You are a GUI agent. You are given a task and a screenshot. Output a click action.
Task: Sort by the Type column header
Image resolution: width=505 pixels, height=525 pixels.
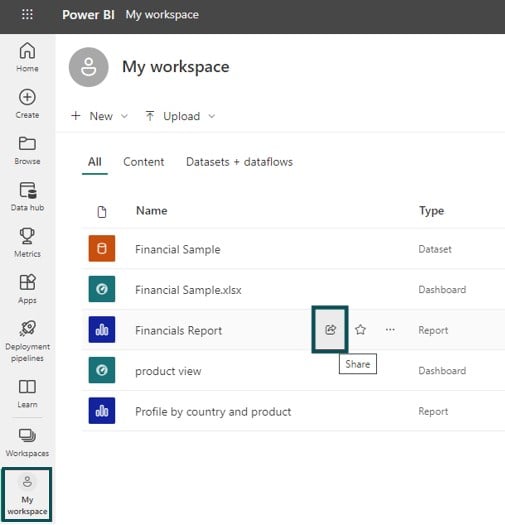(432, 211)
